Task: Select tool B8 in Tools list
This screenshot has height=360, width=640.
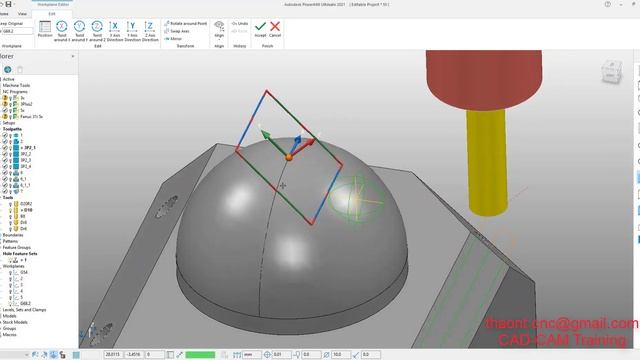Action: tap(23, 216)
